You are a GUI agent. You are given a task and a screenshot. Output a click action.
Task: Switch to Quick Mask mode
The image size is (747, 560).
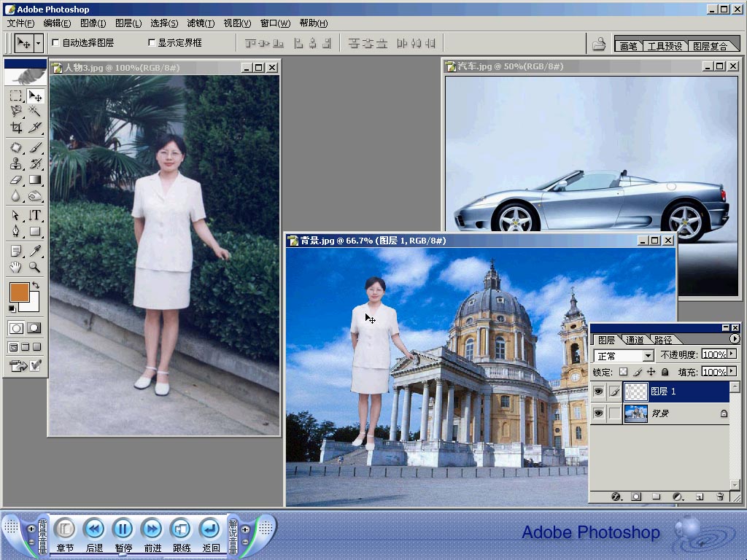[x=34, y=328]
